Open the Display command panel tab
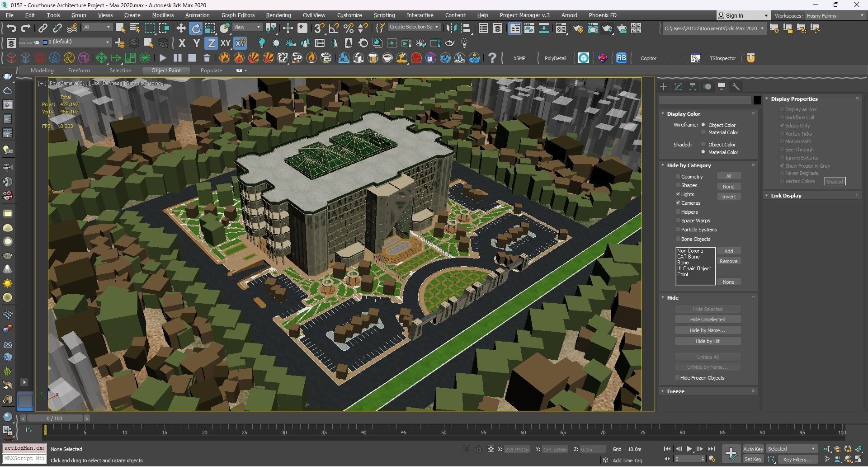The width and height of the screenshot is (868, 470). pos(722,87)
